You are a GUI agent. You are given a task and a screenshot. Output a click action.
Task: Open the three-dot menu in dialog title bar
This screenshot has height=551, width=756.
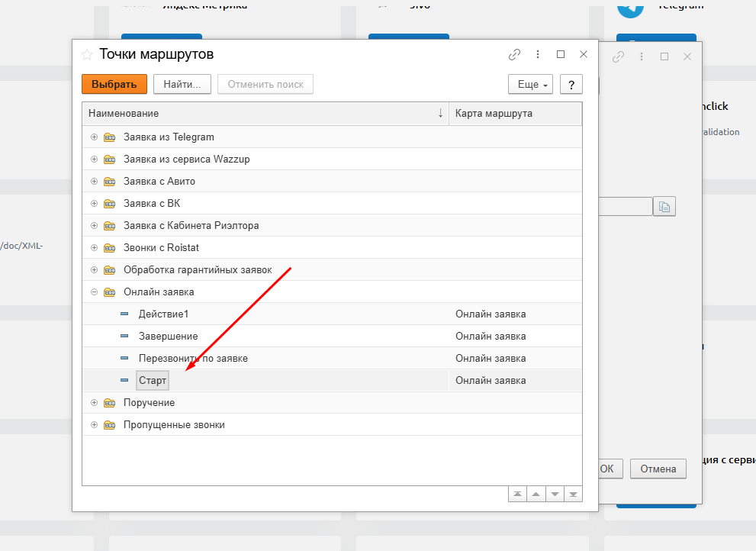coord(538,54)
